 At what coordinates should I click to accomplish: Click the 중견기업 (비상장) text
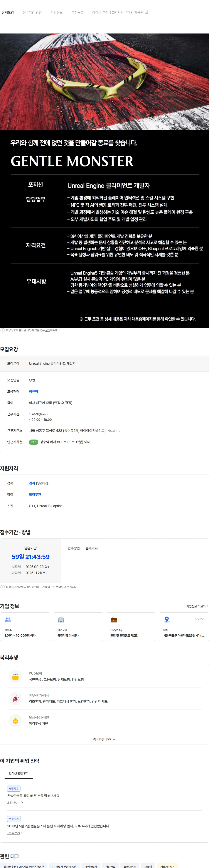(x=68, y=636)
